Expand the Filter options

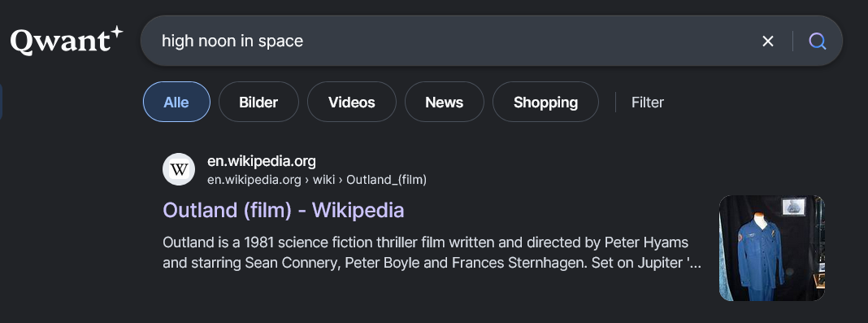[x=647, y=103]
